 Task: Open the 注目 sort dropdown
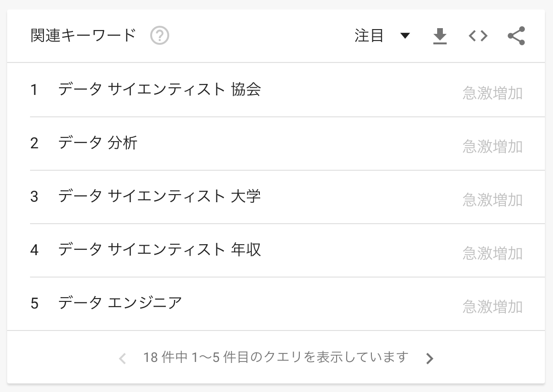pos(369,36)
